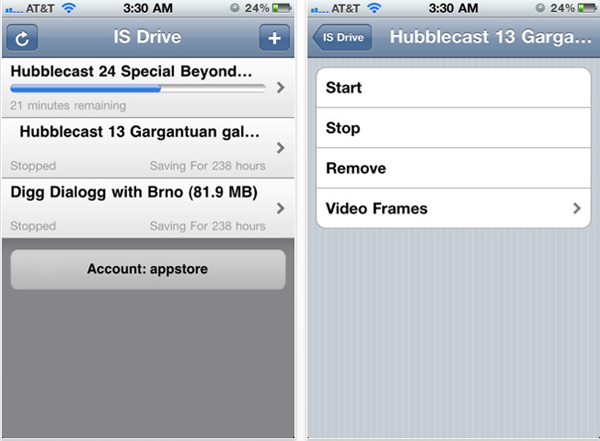Tap the battery icon in left status bar
600x441 pixels.
282,8
